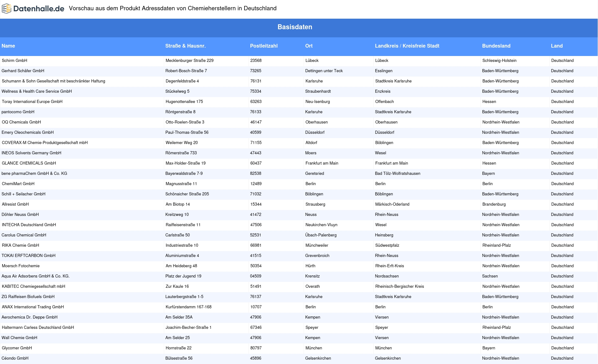The image size is (598, 364).
Task: Click the page title preview text
Action: 173,8
